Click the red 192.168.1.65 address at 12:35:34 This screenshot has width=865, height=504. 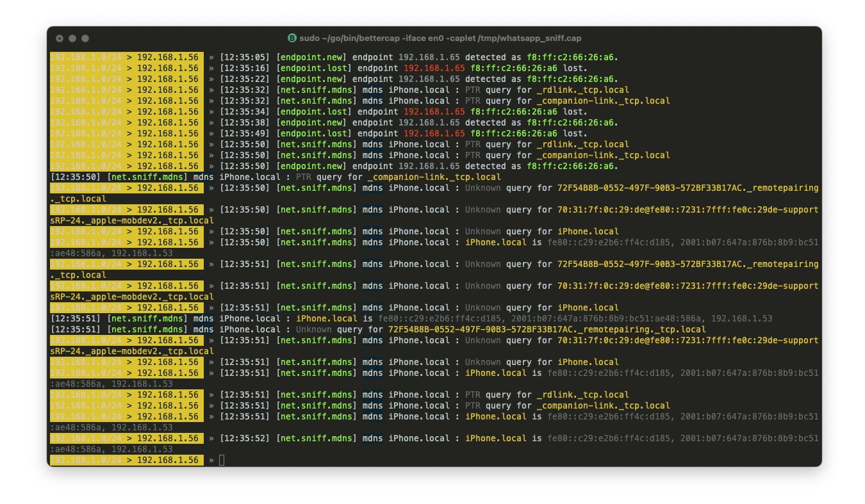tap(434, 111)
